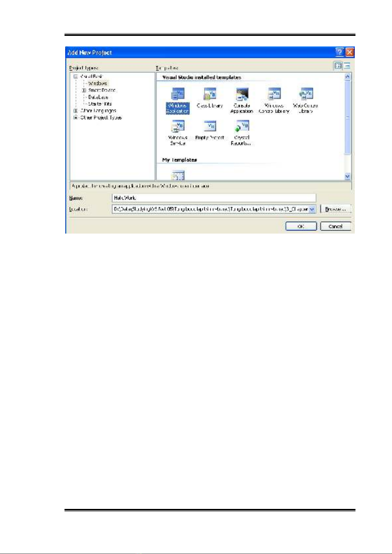Select the Web Control Library template icon
Screen dimensions: 392x554
305,94
